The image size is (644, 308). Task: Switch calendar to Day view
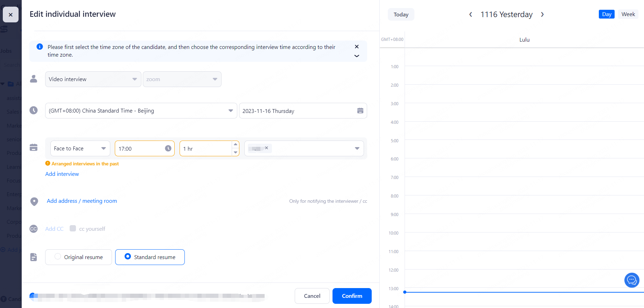pyautogui.click(x=607, y=14)
